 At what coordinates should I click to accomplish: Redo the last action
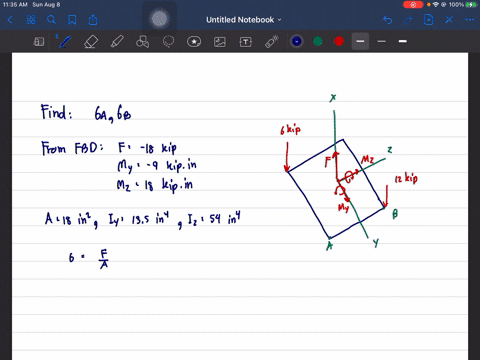(408, 20)
